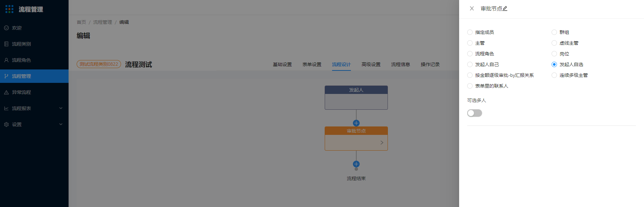This screenshot has width=644, height=207.
Task: Close the 审批节点 drawer with X
Action: (x=472, y=9)
